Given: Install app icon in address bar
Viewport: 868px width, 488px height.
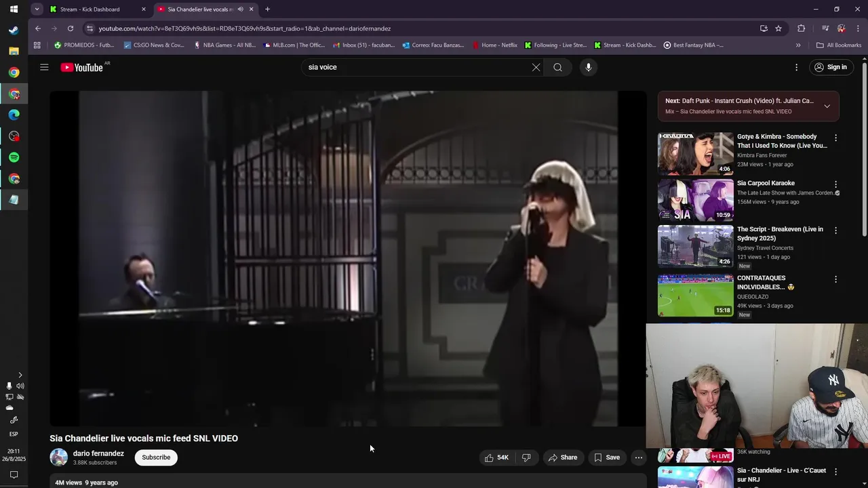Looking at the screenshot, I should point(764,28).
